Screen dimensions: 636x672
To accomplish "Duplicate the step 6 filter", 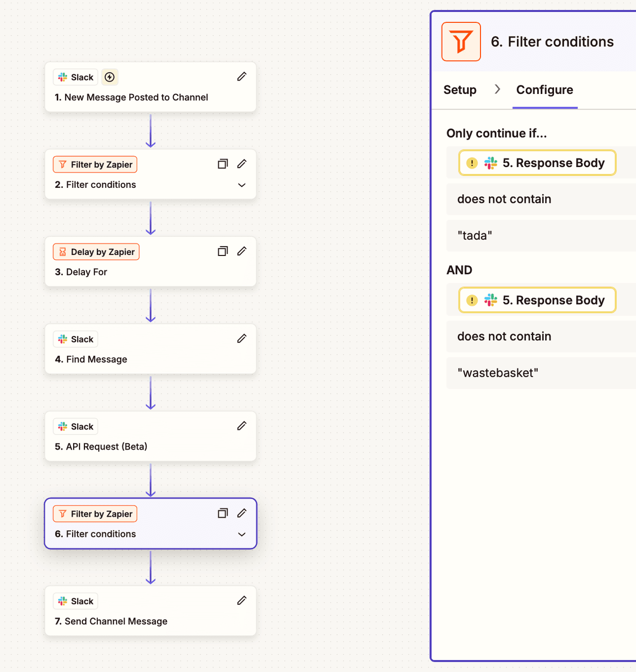I will pyautogui.click(x=223, y=513).
